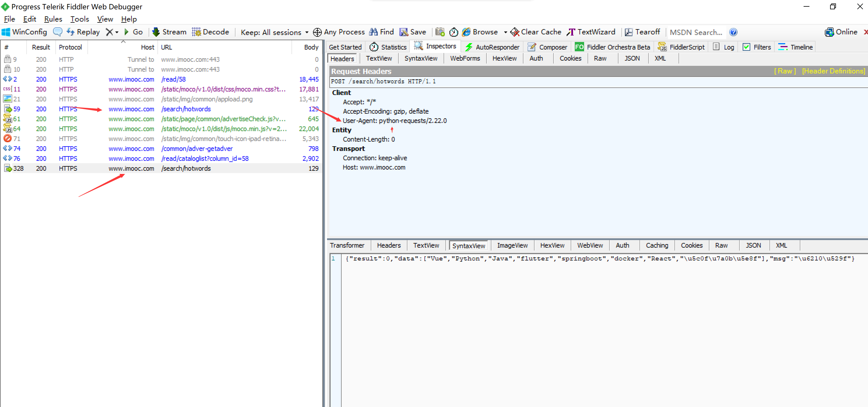
Task: Expand the Browse dropdown arrow
Action: (505, 32)
